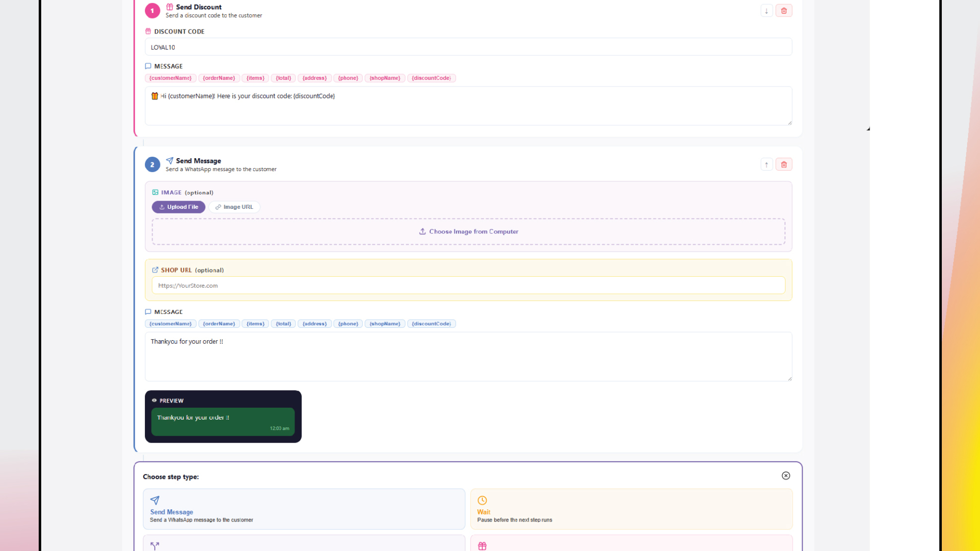Insert pink {shopName} tag in discount message
The width and height of the screenshot is (980, 551).
[x=385, y=78]
